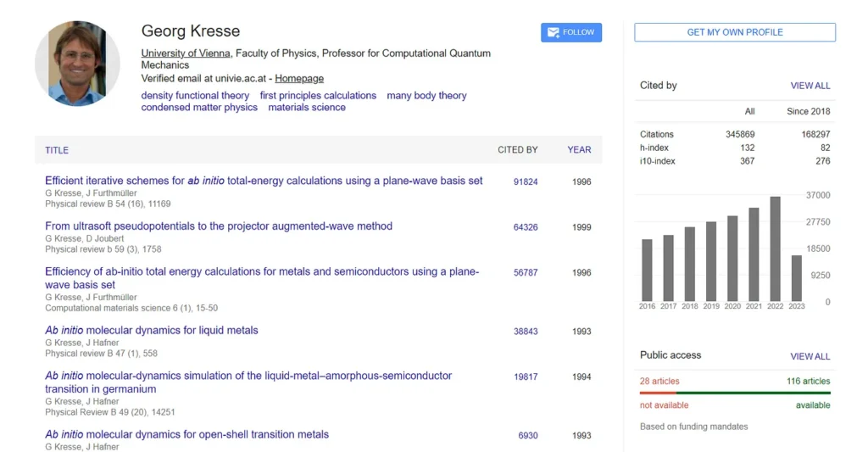868x452 pixels.
Task: Open the 91824 citation count link
Action: pos(525,181)
